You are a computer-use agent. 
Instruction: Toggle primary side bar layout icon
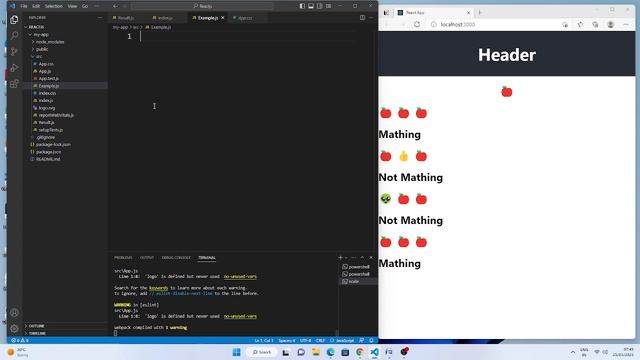tap(302, 6)
